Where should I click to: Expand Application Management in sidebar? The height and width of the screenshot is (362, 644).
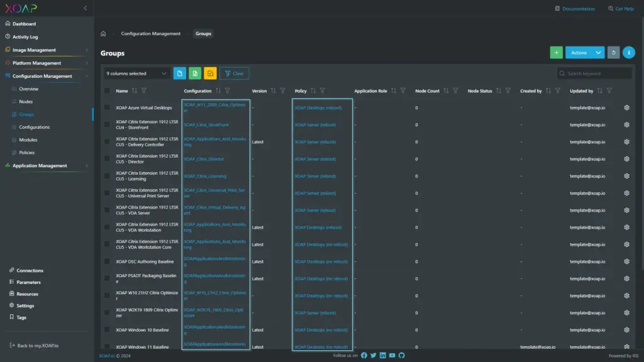click(47, 166)
